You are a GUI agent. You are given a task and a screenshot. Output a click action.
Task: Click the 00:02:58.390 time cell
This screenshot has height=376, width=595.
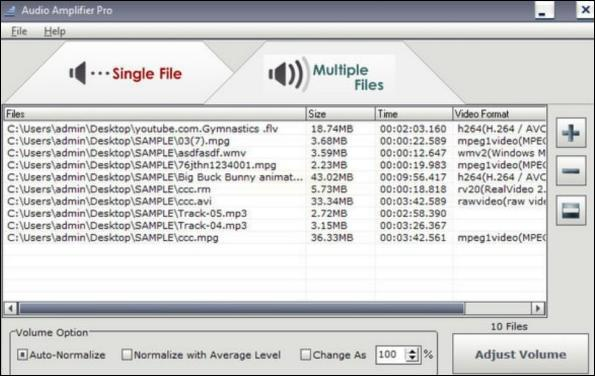click(x=413, y=214)
